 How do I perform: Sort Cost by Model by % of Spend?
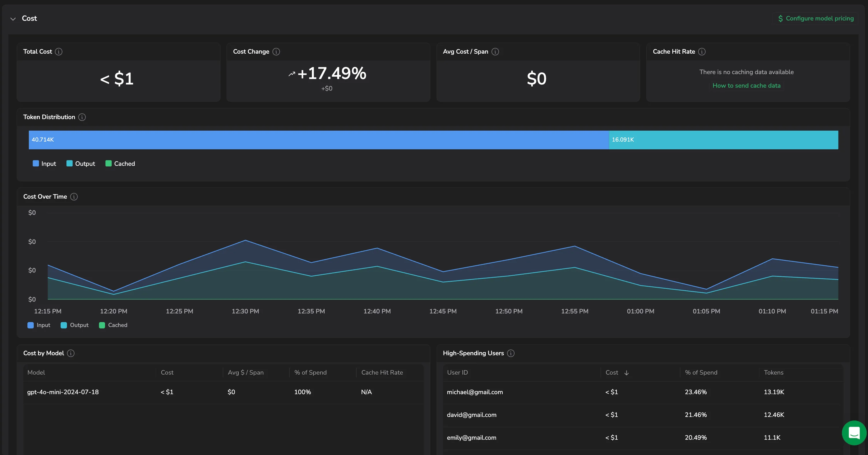(310, 373)
